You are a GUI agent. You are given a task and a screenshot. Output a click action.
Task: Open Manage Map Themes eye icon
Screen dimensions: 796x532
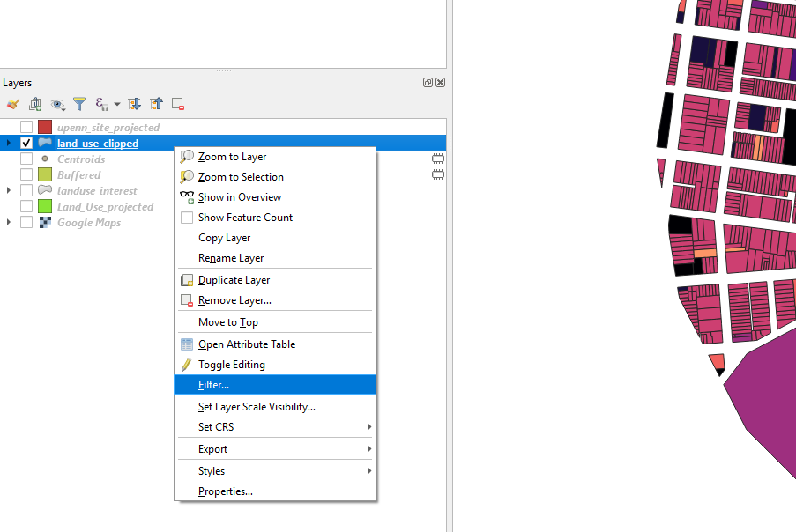58,104
